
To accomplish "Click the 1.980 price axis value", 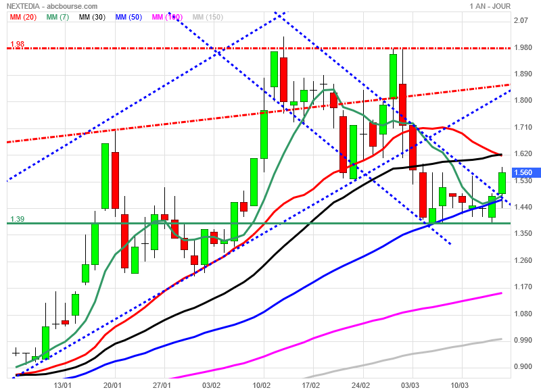I will click(x=523, y=47).
